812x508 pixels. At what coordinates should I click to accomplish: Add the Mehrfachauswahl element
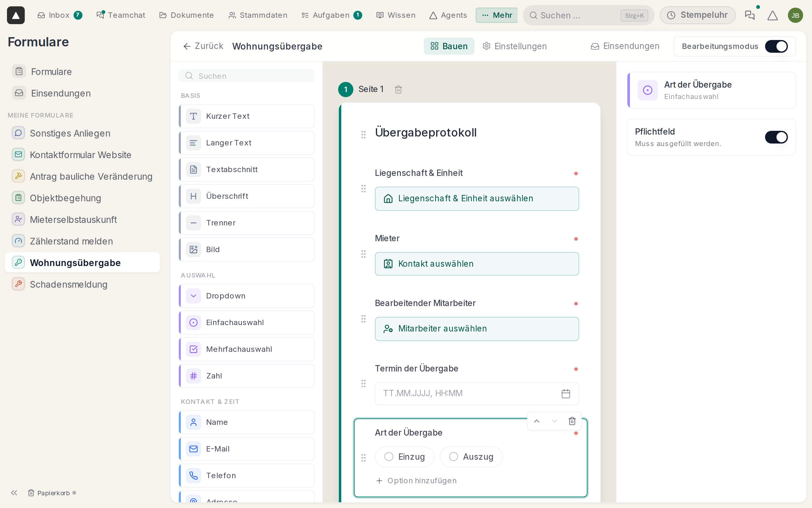[247, 349]
